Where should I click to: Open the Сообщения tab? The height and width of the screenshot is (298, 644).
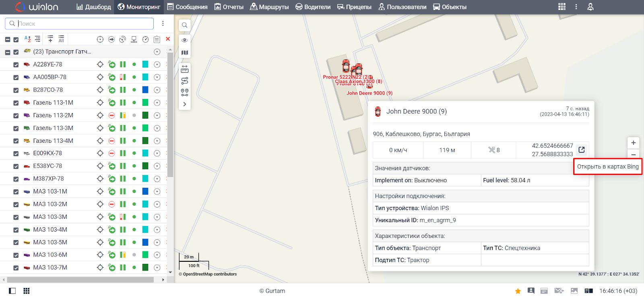pos(187,7)
